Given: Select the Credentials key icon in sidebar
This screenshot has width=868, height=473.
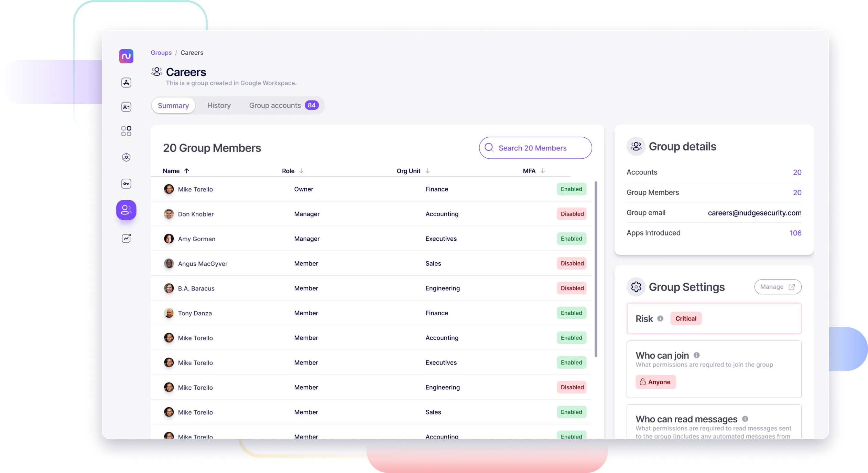Looking at the screenshot, I should pos(126,183).
